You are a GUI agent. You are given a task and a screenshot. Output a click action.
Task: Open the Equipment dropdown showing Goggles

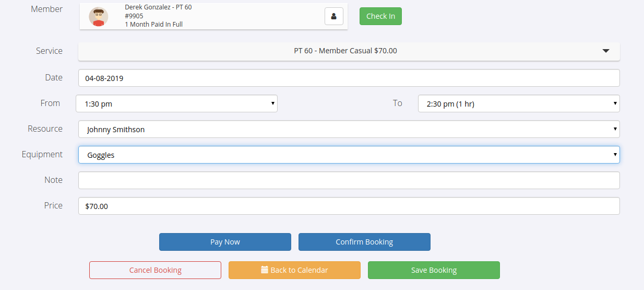(x=349, y=155)
